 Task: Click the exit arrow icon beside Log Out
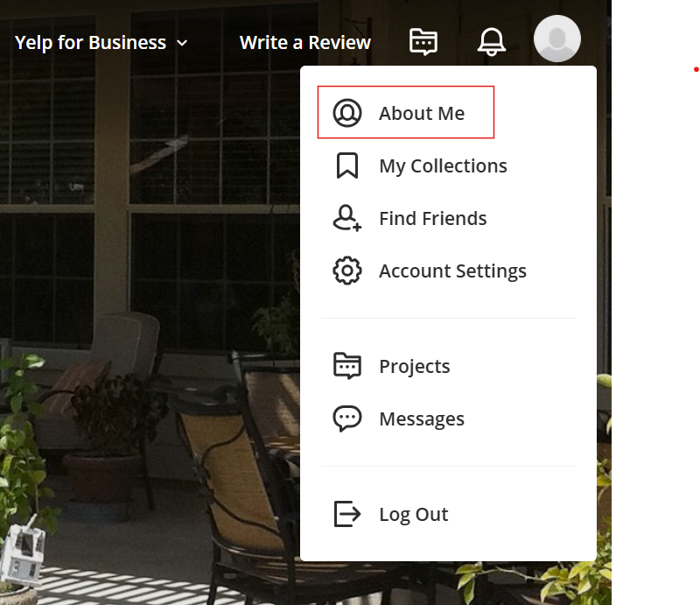tap(347, 514)
